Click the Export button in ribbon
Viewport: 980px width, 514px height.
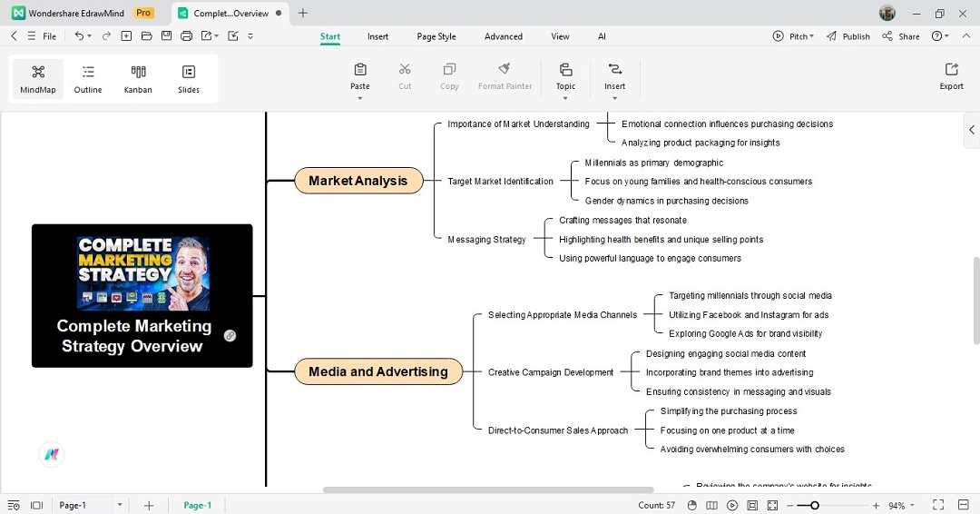point(951,76)
